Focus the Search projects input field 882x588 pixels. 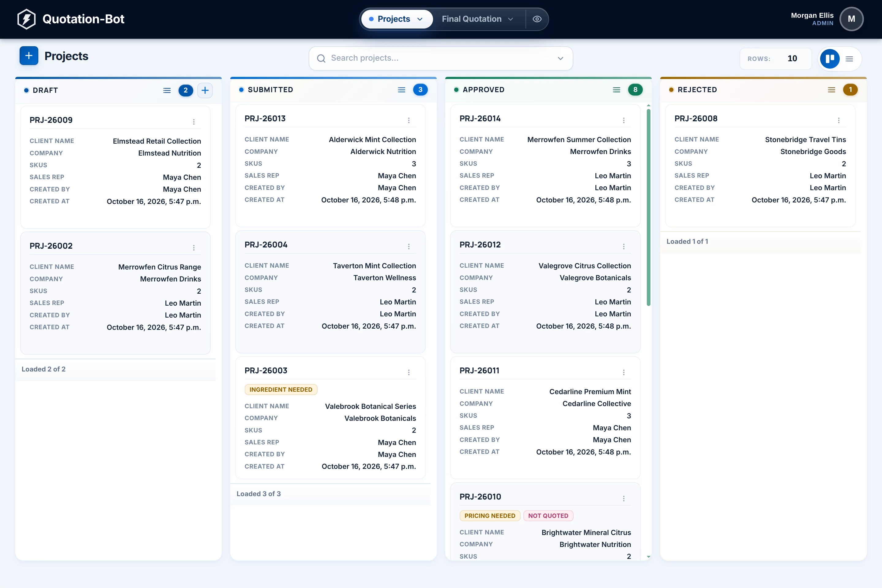(x=441, y=58)
